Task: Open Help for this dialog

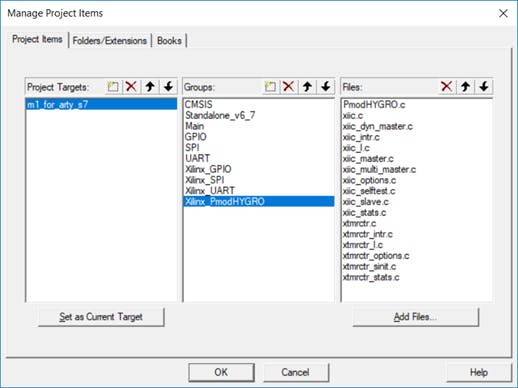Action: (x=479, y=372)
